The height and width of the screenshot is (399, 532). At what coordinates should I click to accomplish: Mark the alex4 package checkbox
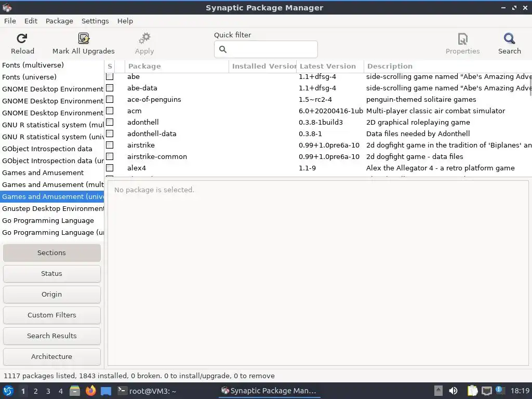click(110, 168)
